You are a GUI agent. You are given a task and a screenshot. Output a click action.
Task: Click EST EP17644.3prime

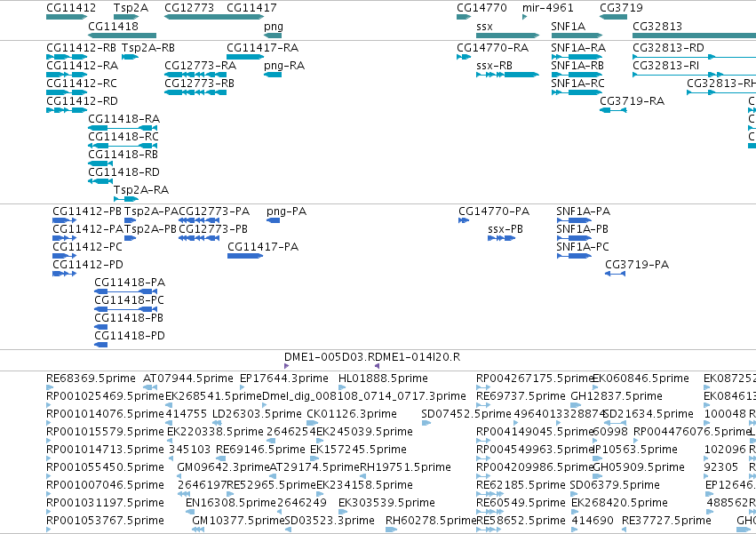242,387
